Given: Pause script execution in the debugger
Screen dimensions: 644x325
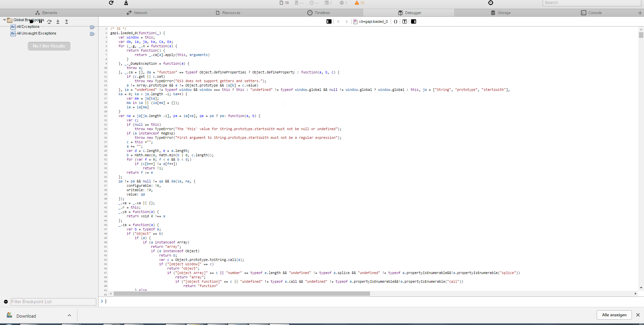Looking at the screenshot, I should click(41, 21).
